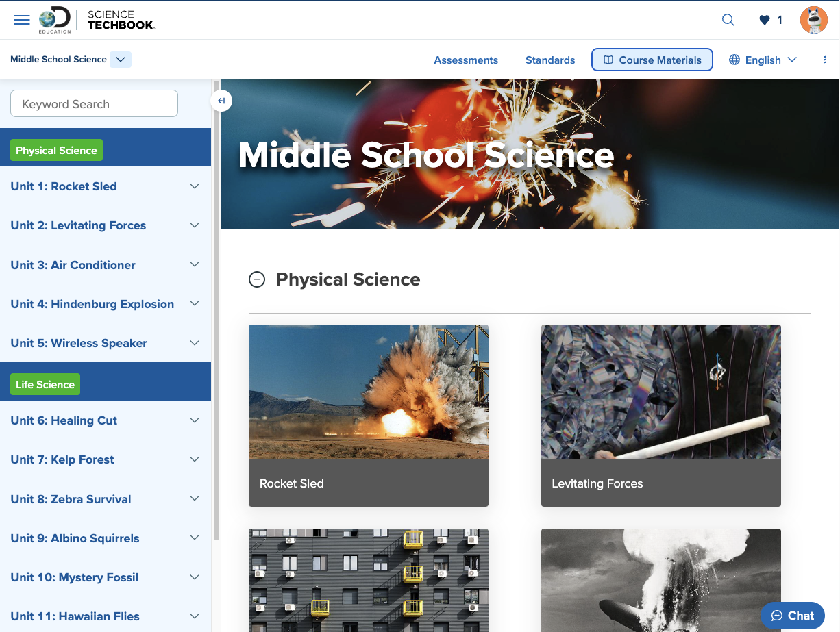Open the Middle School Science course dropdown
Screen dimensions: 840x632
point(121,60)
